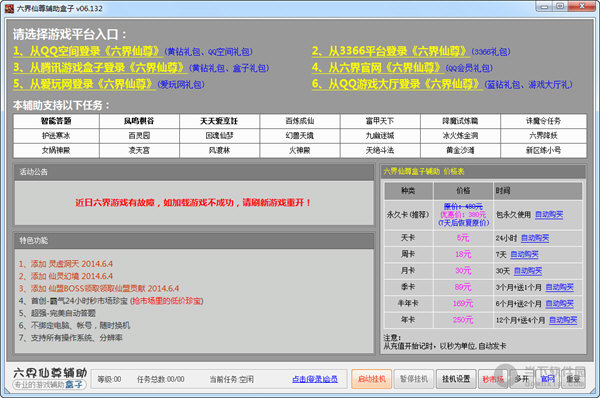Open 挂机设置 settings button
The image size is (600, 398).
coord(456,379)
